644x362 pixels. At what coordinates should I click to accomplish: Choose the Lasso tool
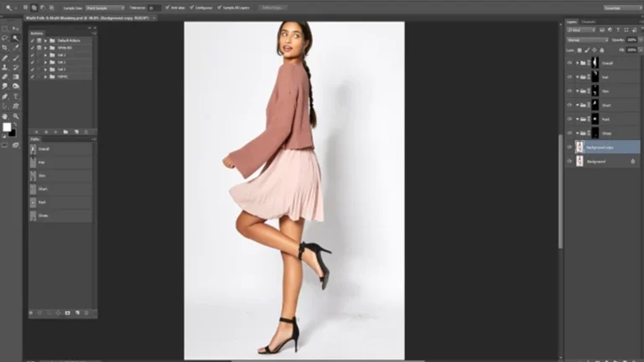coord(6,38)
